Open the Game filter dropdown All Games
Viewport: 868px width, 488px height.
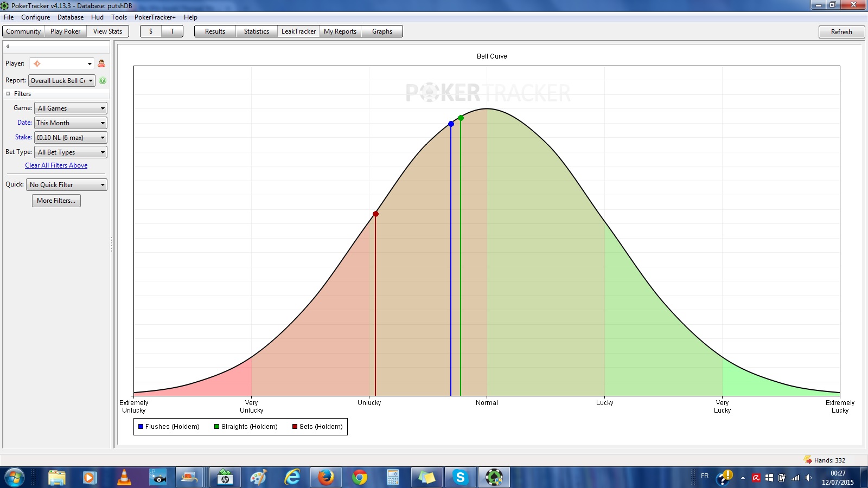pyautogui.click(x=71, y=108)
